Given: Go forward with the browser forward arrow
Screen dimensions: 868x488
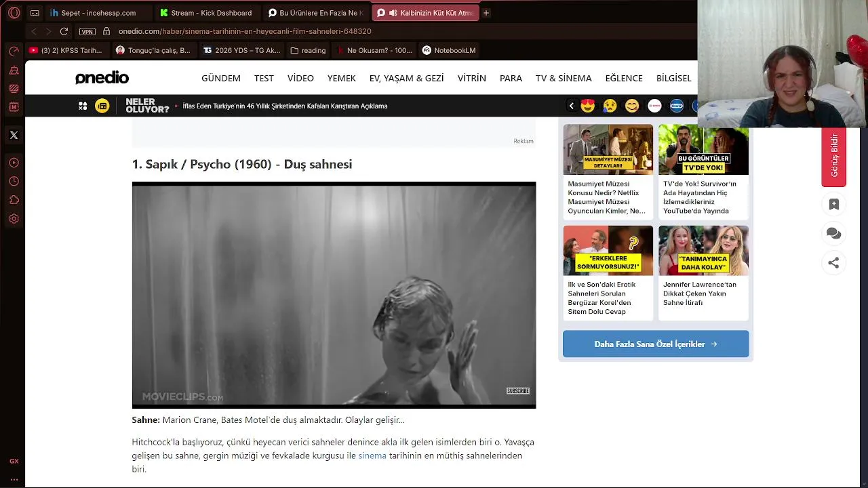Looking at the screenshot, I should point(48,31).
